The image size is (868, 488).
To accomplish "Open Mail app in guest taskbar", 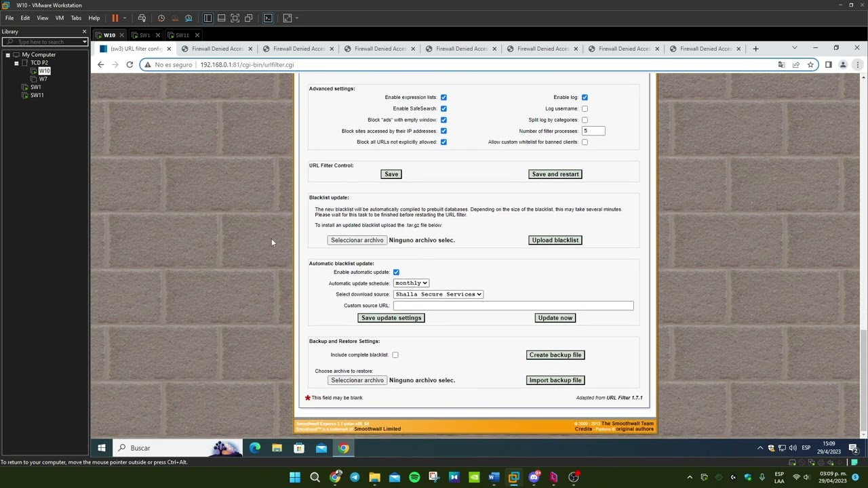I will point(321,448).
